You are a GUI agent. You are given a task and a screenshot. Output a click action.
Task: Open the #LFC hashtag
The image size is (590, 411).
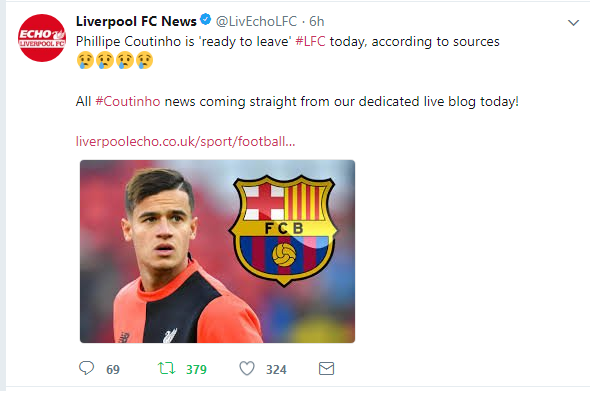pyautogui.click(x=310, y=41)
